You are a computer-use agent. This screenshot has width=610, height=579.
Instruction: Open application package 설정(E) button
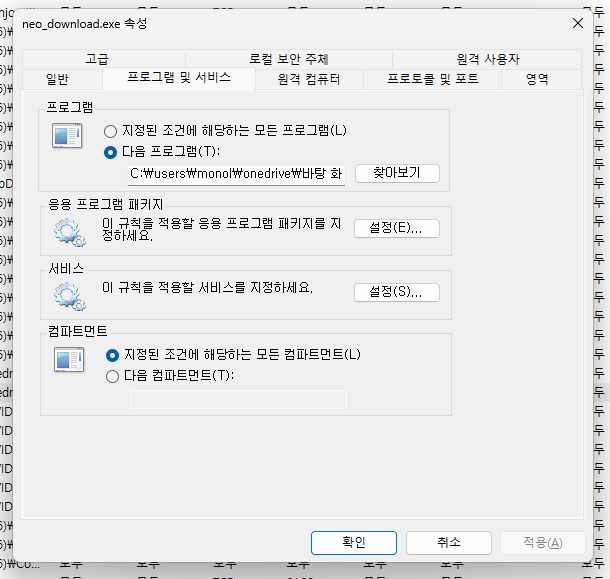396,228
